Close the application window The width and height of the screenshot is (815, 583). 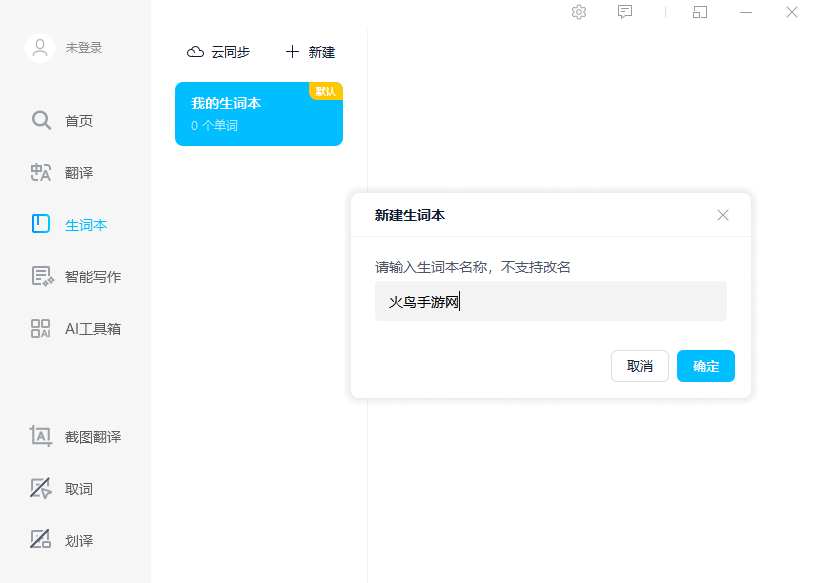(x=792, y=12)
